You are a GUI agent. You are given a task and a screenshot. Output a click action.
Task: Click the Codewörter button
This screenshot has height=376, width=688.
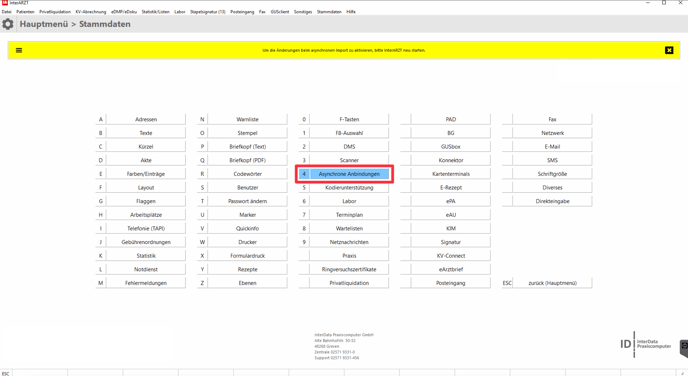[x=247, y=174]
